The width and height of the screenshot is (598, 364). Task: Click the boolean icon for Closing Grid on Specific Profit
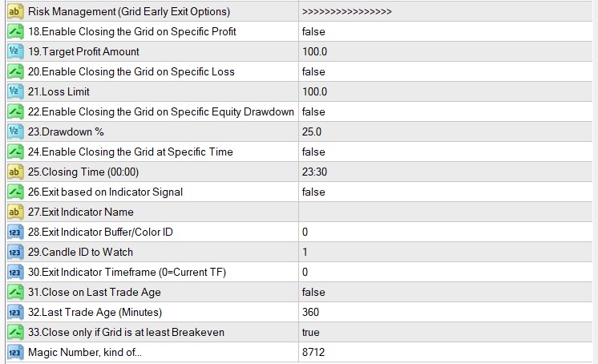(x=14, y=32)
